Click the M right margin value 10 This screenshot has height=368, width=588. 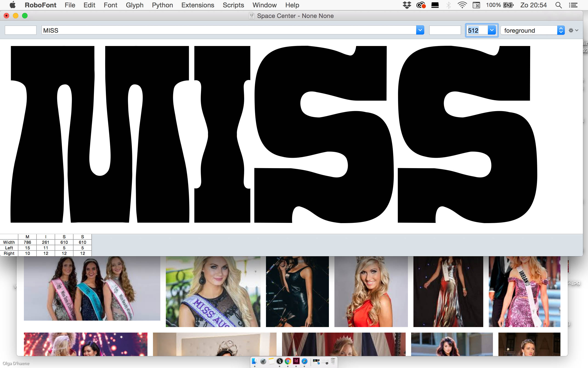tap(28, 253)
